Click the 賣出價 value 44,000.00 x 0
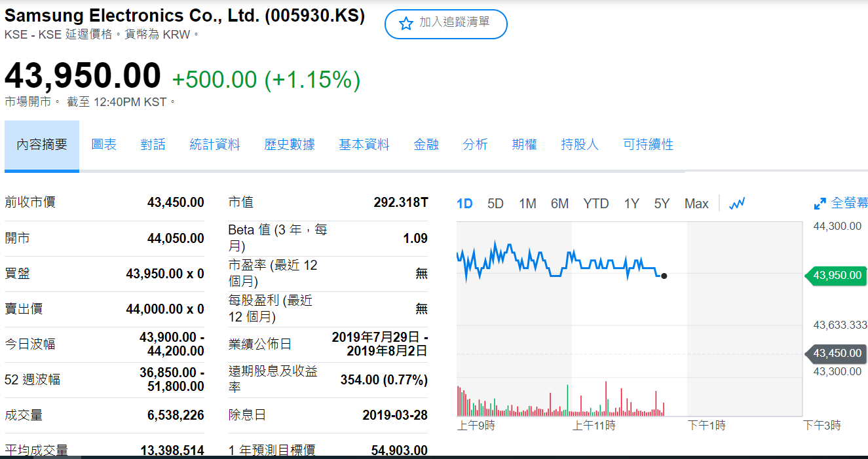This screenshot has width=868, height=459. coord(165,309)
